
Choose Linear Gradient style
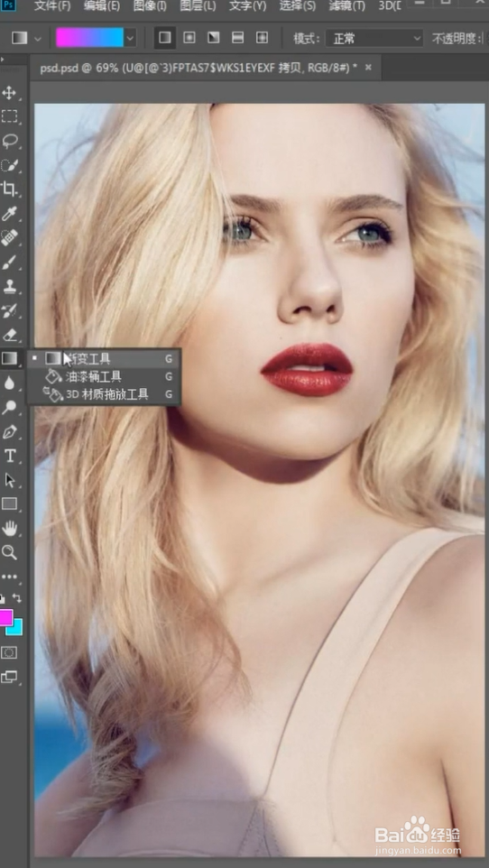165,38
